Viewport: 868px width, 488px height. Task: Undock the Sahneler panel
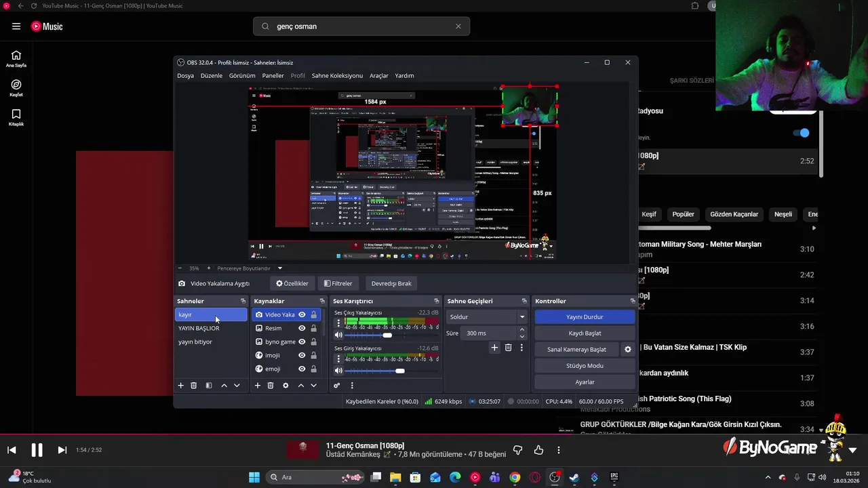tap(243, 301)
